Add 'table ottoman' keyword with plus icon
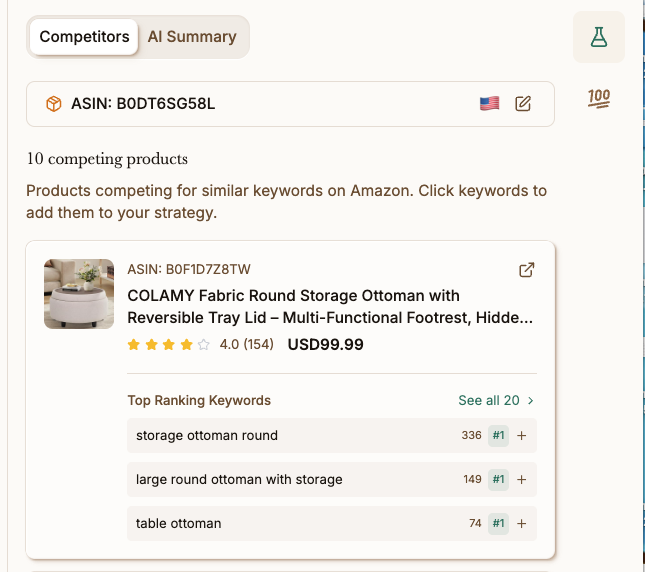Viewport: 645px width, 572px height. point(521,524)
